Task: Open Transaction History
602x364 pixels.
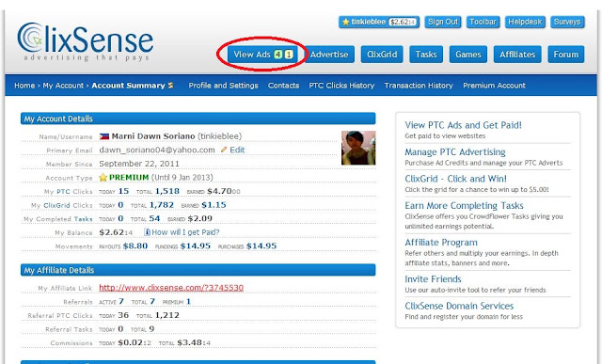Action: click(x=419, y=86)
